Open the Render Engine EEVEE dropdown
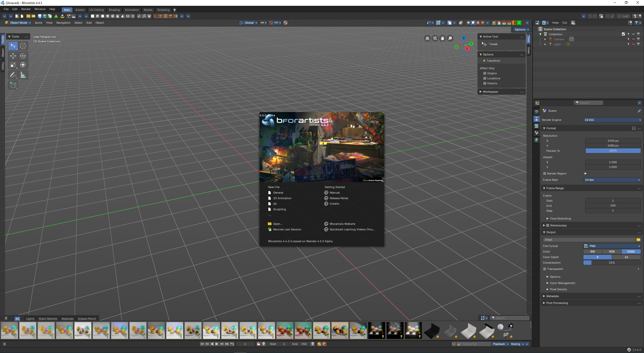 pos(612,120)
